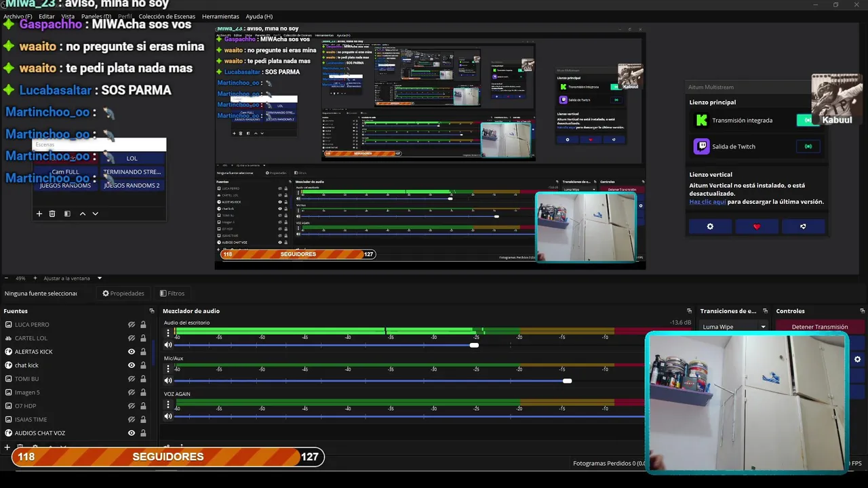Toggle lock for LUCA PERRO source
This screenshot has height=488, width=868.
[143, 325]
